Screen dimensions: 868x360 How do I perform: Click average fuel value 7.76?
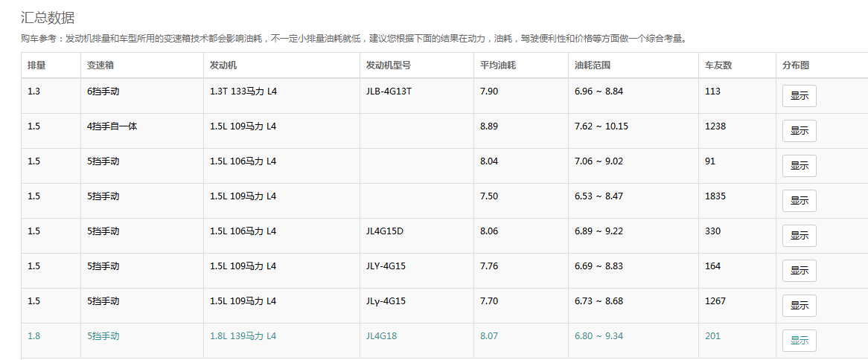pyautogui.click(x=489, y=266)
